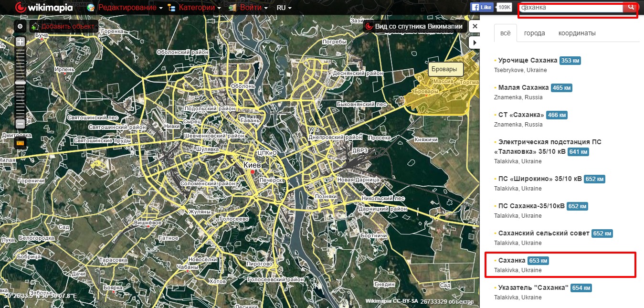Collapse the side panel using arrow button
Image resolution: width=644 pixels, height=308 pixels.
pos(475,42)
